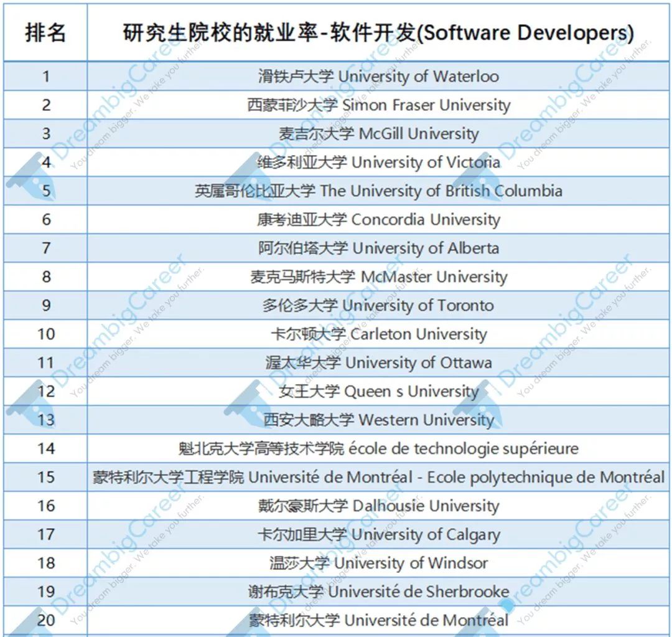Screen dimensions: 672x637
Task: Click The University of British Columbia row
Action: (x=378, y=191)
